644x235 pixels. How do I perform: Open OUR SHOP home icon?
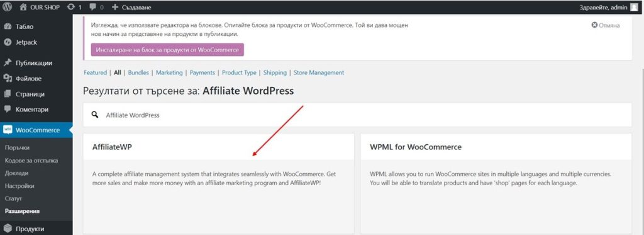(23, 7)
